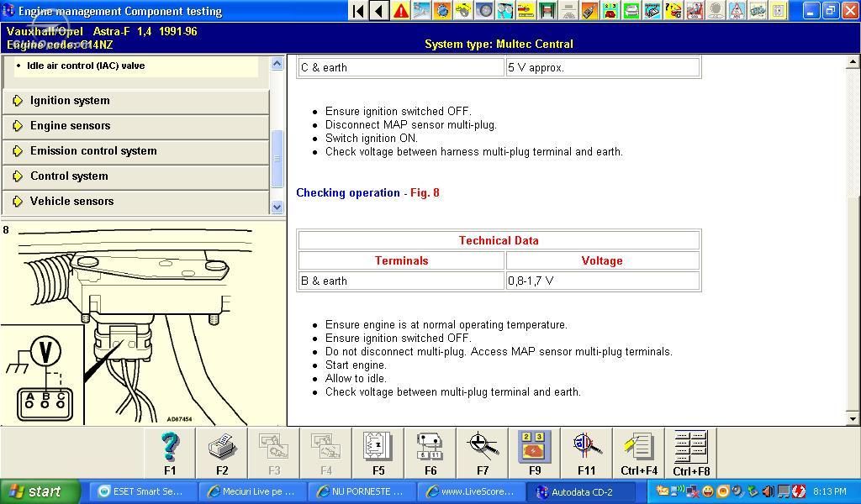Click the brake disc icon in top toolbar
This screenshot has width=861, height=504.
(484, 10)
